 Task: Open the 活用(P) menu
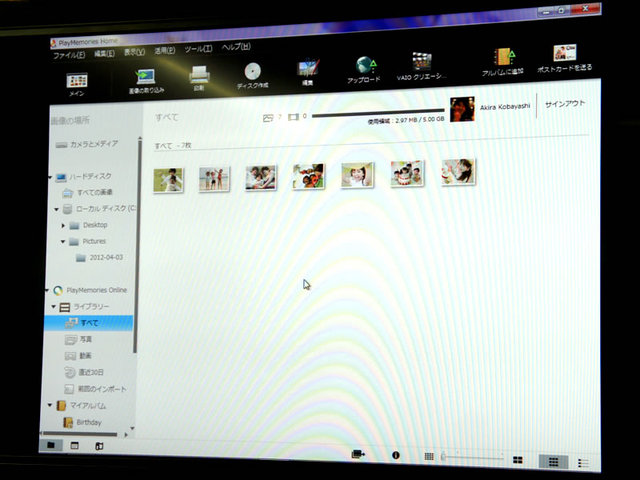[x=164, y=50]
